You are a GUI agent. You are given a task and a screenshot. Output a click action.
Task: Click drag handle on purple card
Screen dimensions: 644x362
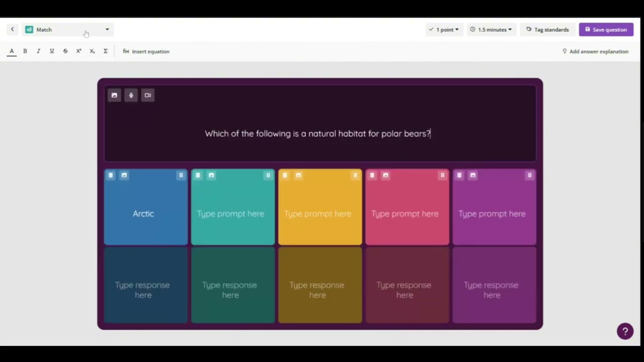pyautogui.click(x=529, y=175)
